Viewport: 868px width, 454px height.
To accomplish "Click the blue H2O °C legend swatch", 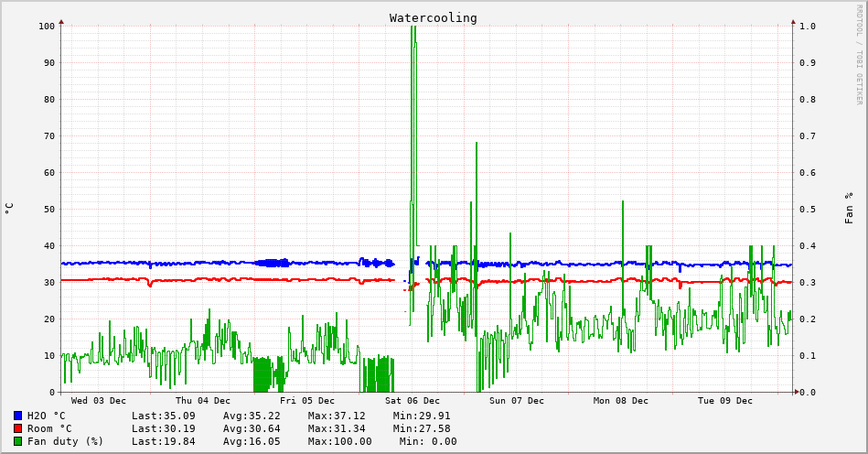I will tap(17, 416).
